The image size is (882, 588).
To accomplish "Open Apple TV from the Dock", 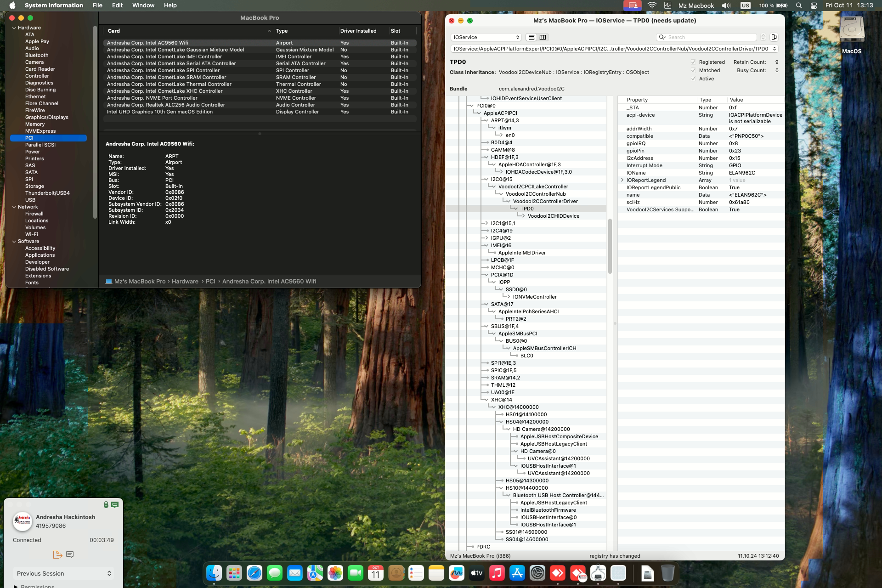I will click(477, 573).
